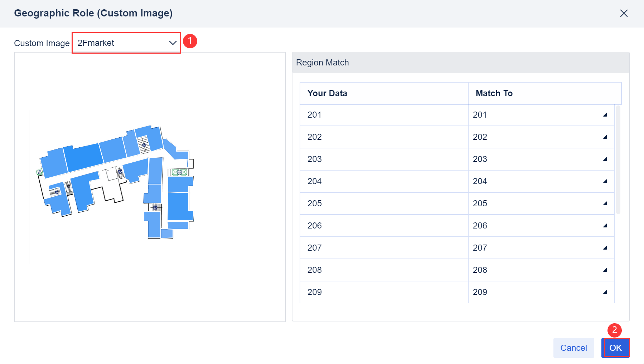The image size is (644, 364).
Task: Click the Cancel button
Action: [573, 348]
